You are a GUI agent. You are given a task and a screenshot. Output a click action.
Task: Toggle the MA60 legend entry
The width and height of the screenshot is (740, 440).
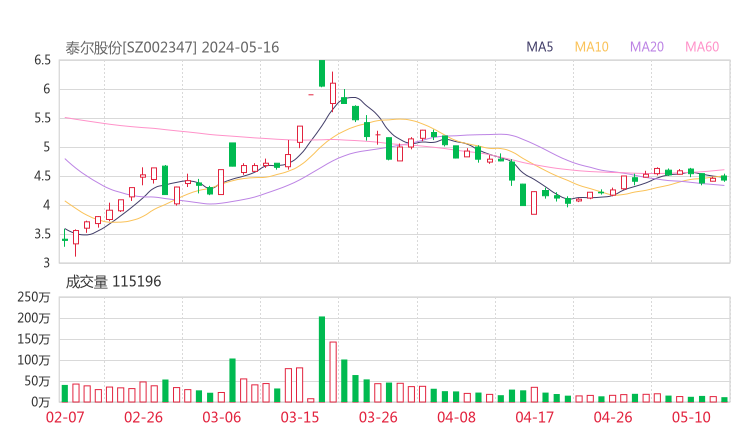coord(702,47)
